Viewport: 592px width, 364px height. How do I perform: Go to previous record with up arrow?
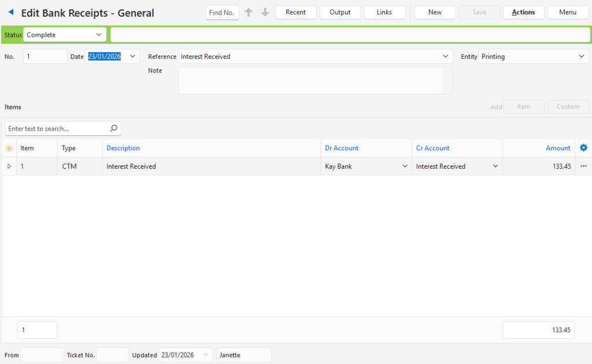249,12
